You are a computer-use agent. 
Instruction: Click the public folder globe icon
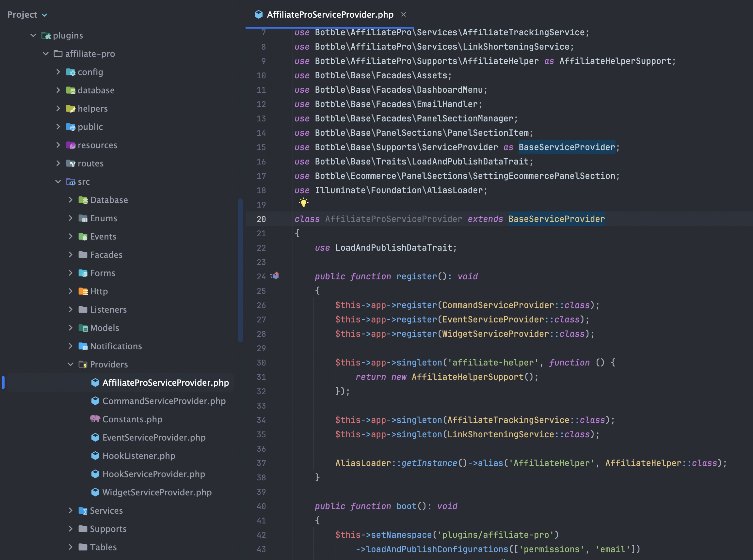71,127
